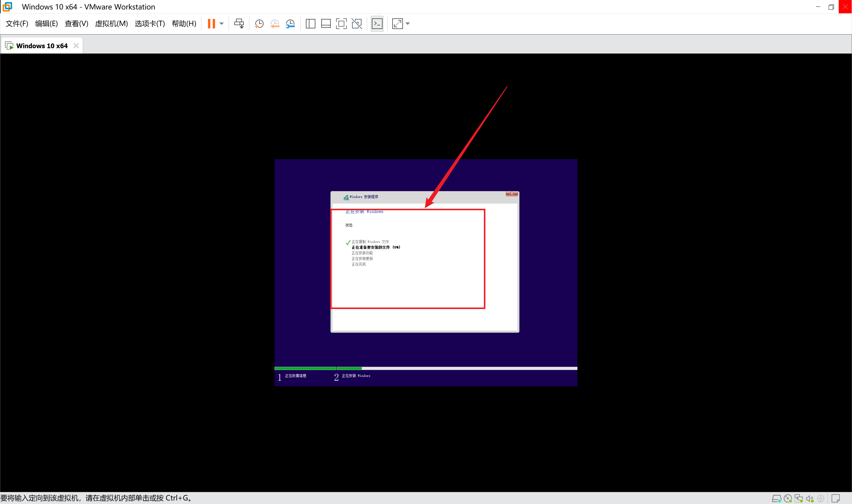Close the Windows 10 x64 tab
This screenshot has width=852, height=504.
76,46
